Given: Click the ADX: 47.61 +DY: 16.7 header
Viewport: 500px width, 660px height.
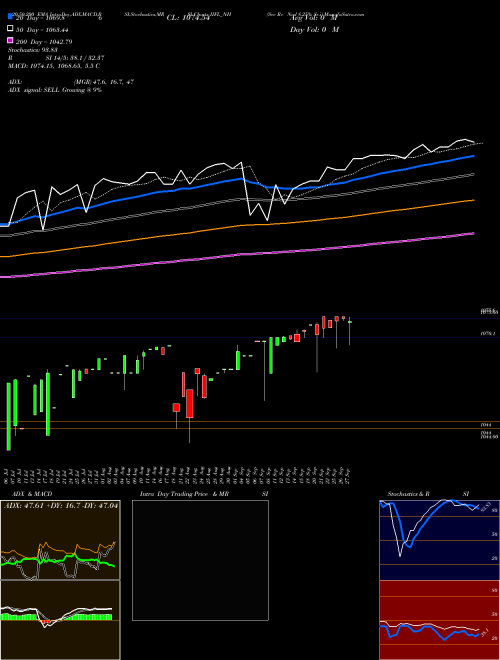Looking at the screenshot, I should pos(61,505).
